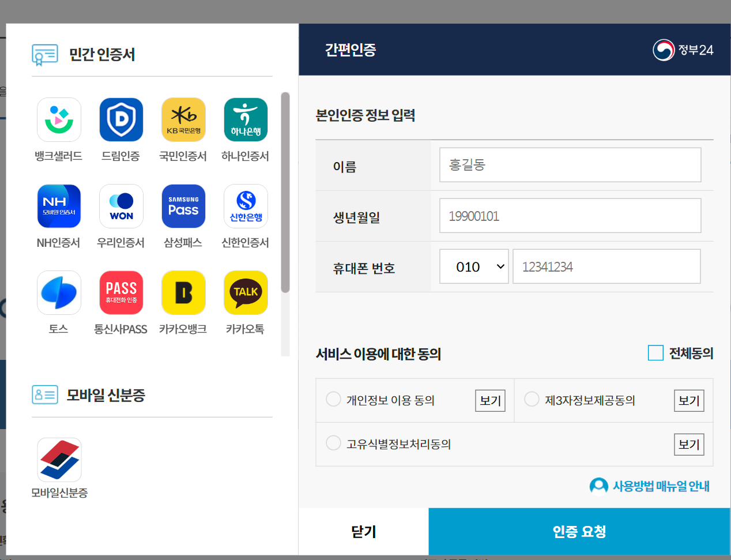
Task: Select the 개인정보 이용 동의 radio button
Action: (x=333, y=399)
